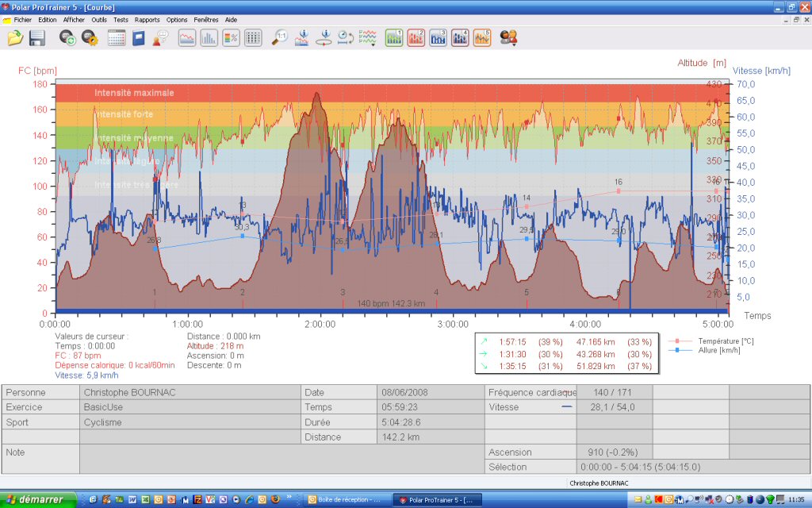Click the empty Note field
Image resolution: width=812 pixels, height=508 pixels.
click(283, 459)
